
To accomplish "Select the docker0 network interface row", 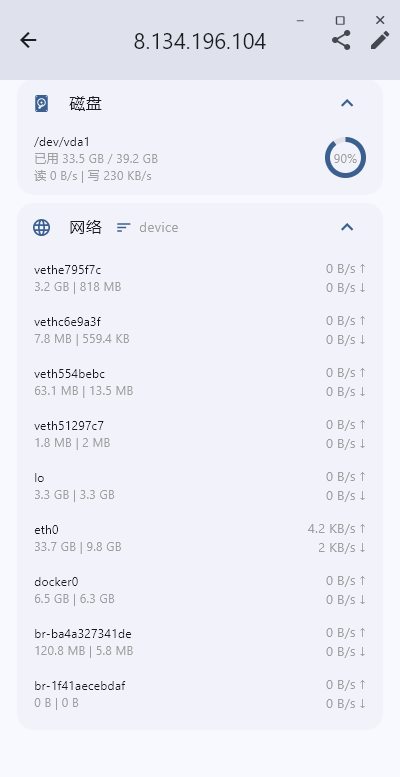I will coord(200,590).
